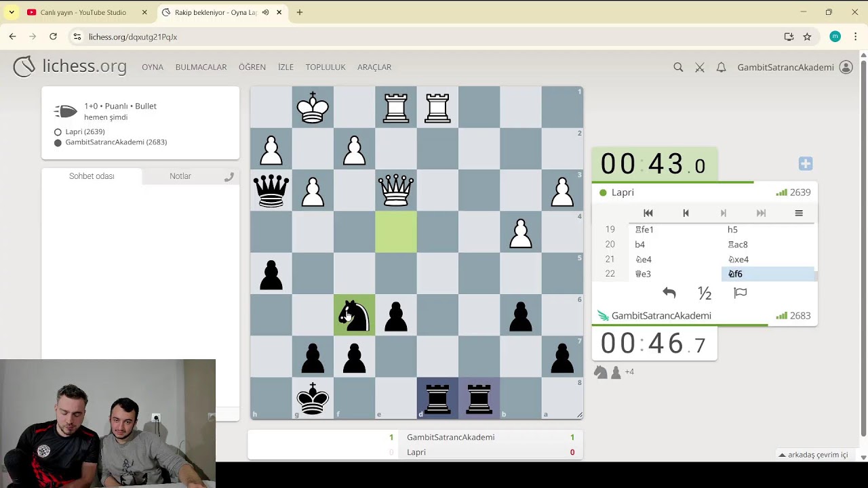
Task: Mute the lichess tab audio
Action: pos(265,12)
